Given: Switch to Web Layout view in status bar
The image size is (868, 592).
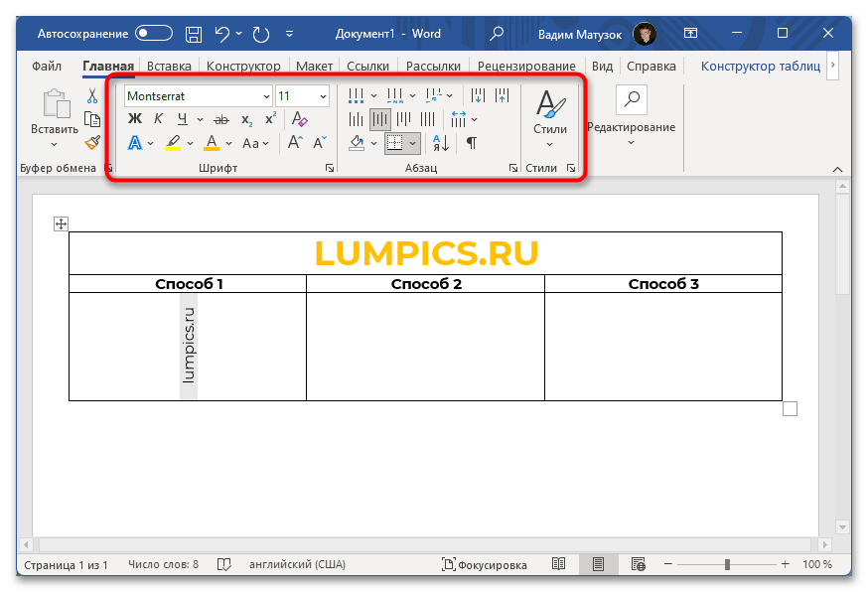Looking at the screenshot, I should pyautogui.click(x=635, y=564).
